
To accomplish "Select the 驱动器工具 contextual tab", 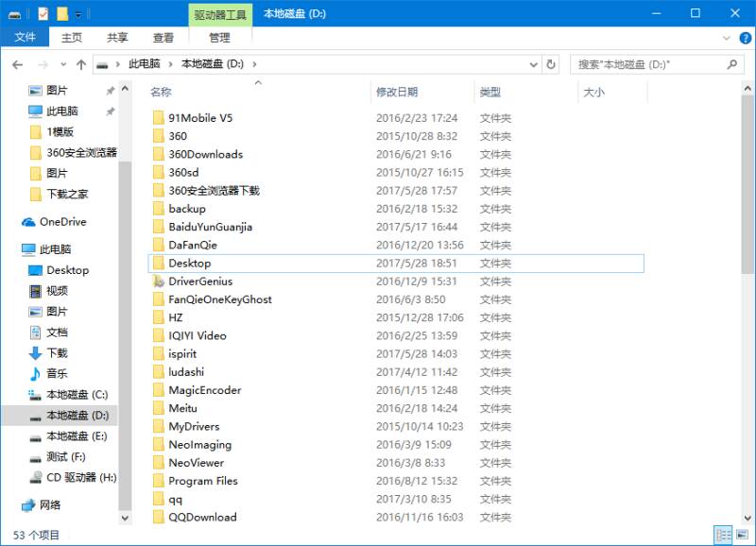I will (x=220, y=14).
